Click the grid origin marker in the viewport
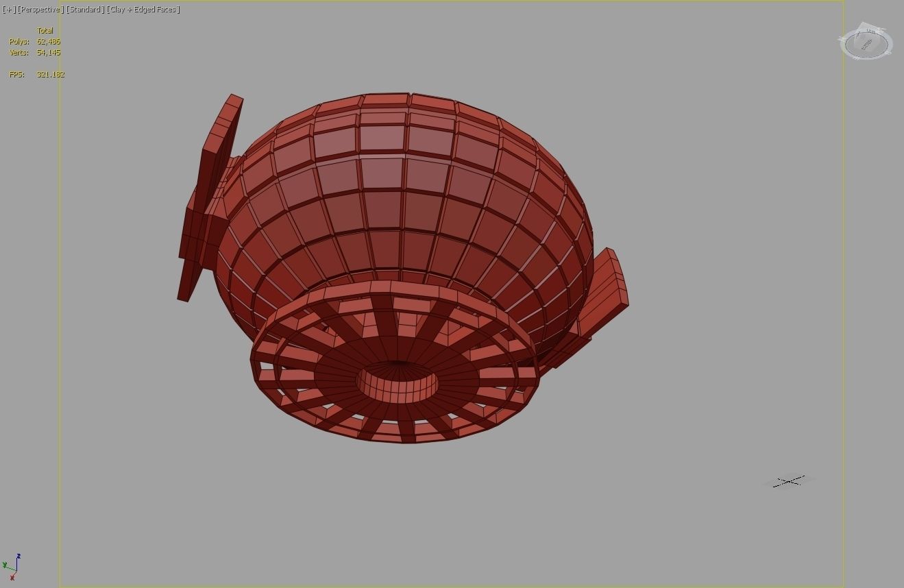This screenshot has width=904, height=588. tap(789, 480)
